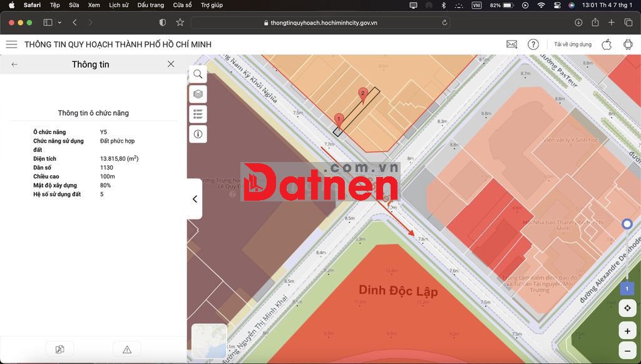Locate my position on the map
This screenshot has width=641, height=364.
(x=627, y=308)
